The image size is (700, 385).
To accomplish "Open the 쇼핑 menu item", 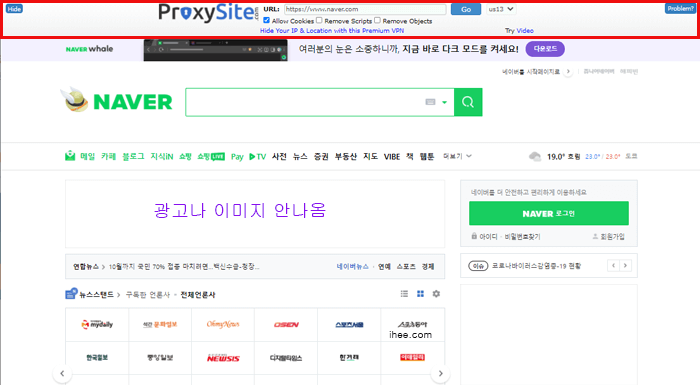I will (x=185, y=156).
